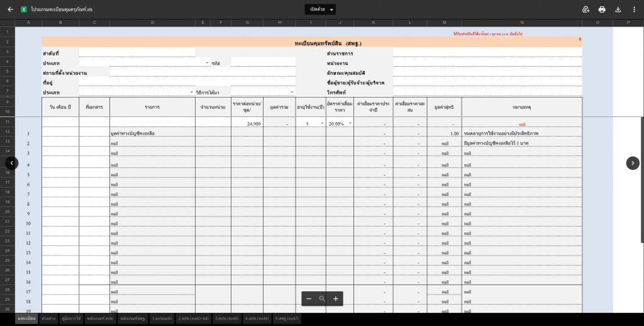Image resolution: width=644 pixels, height=326 pixels.
Task: Open the useful-life dropdown showing 5
Action: click(323, 123)
